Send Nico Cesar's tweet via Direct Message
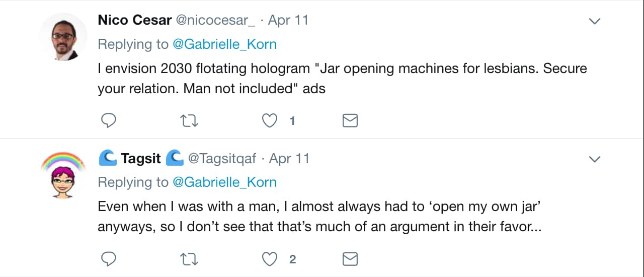This screenshot has width=644, height=277. pyautogui.click(x=350, y=121)
